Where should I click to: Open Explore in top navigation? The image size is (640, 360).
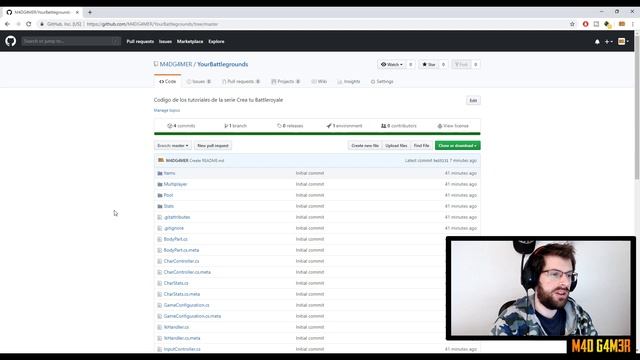tap(216, 42)
